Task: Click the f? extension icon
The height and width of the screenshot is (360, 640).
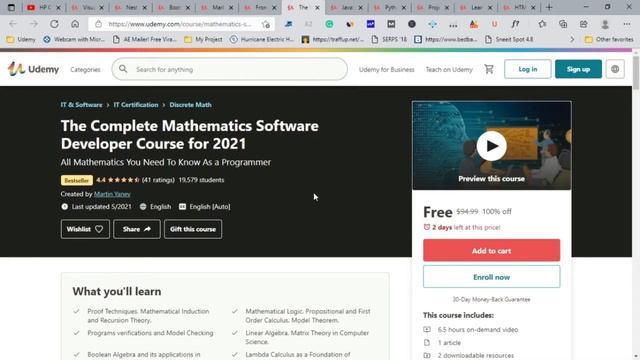Action: pyautogui.click(x=515, y=24)
